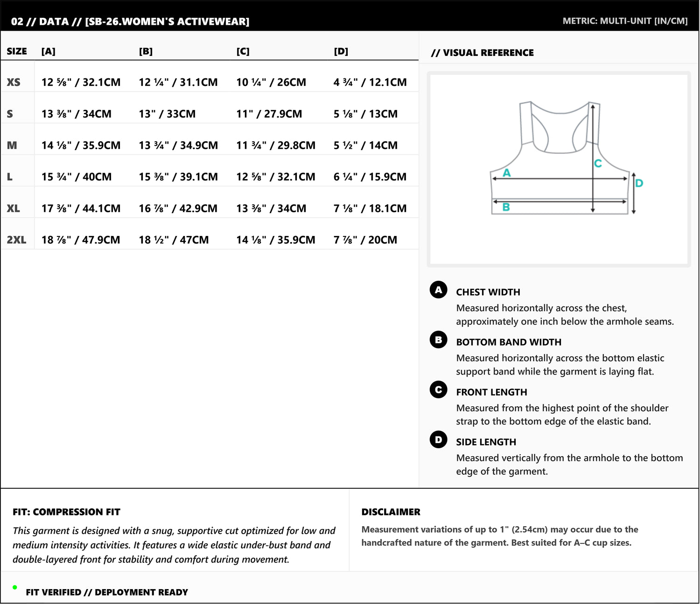700x604 pixels.
Task: Select the [A] column header
Action: tap(49, 51)
